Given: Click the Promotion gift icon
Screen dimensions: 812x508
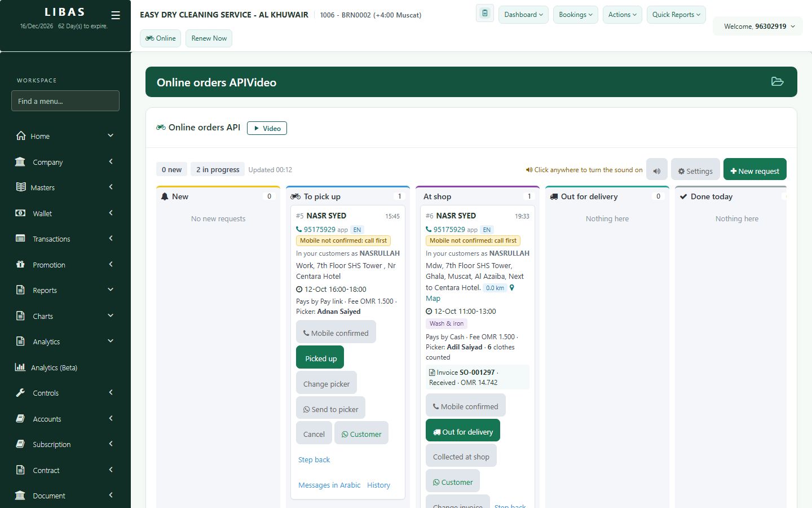Looking at the screenshot, I should click(x=20, y=264).
